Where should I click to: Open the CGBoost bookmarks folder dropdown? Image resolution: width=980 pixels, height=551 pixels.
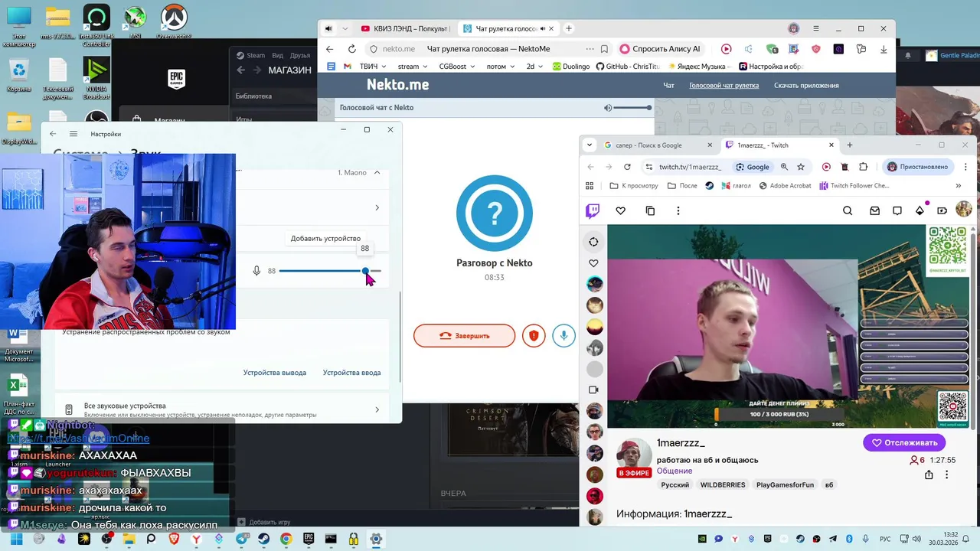[457, 67]
